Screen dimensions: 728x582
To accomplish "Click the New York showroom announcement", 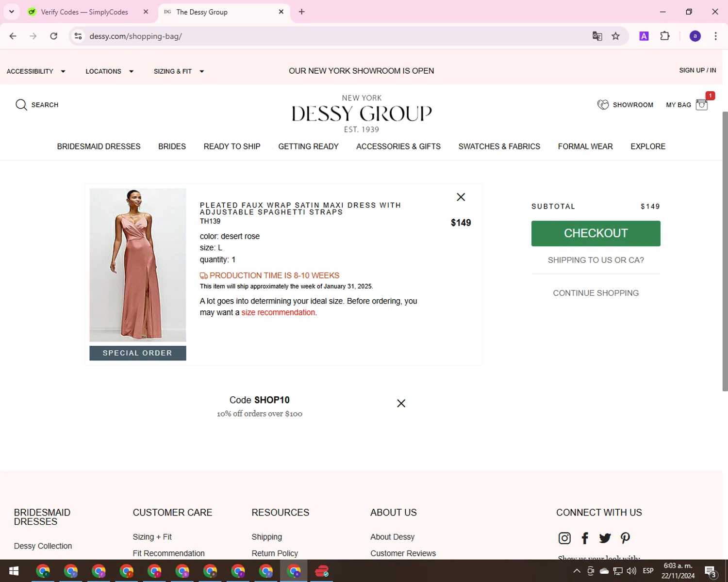I will (361, 71).
